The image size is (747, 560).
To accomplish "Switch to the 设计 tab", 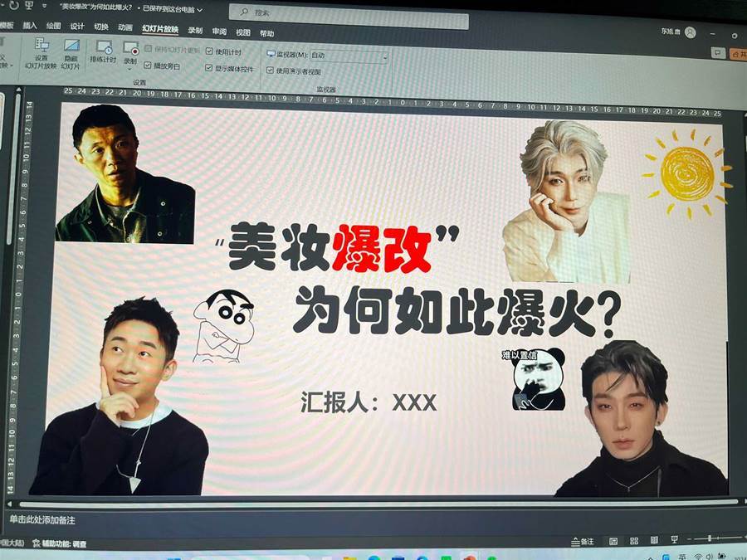I will pyautogui.click(x=77, y=27).
